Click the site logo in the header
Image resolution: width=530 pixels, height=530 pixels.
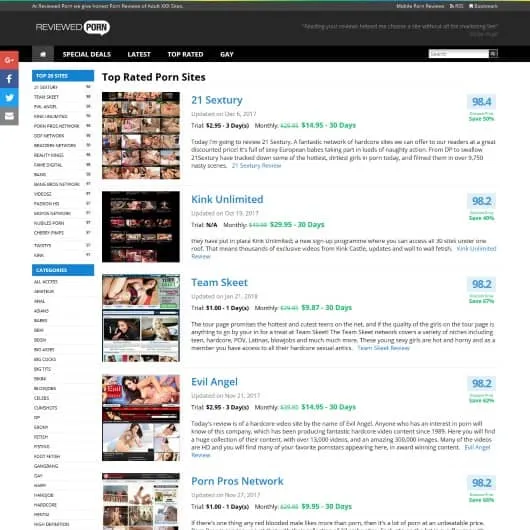coord(73,27)
